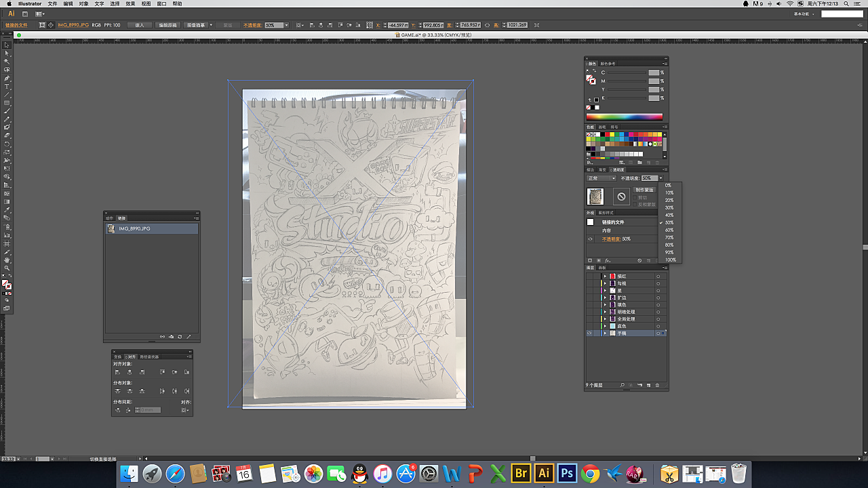Select the Type tool in the toolbar
Viewport: 868px width, 488px height.
[x=7, y=87]
